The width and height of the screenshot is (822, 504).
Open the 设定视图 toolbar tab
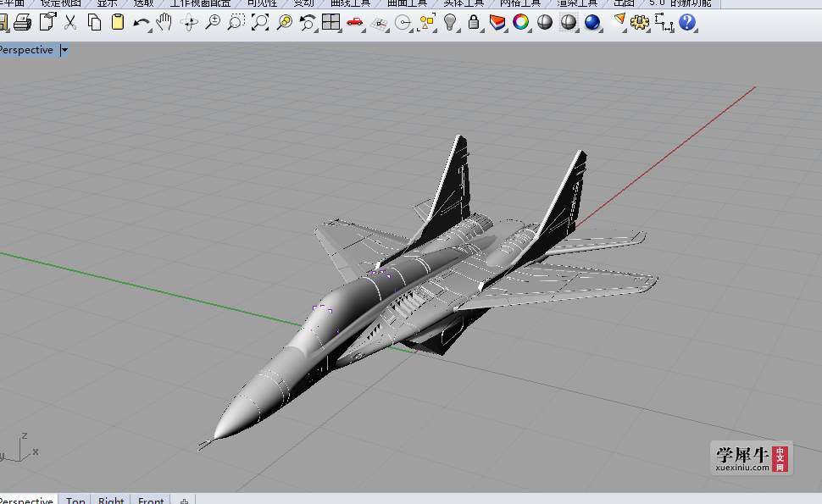tap(61, 3)
